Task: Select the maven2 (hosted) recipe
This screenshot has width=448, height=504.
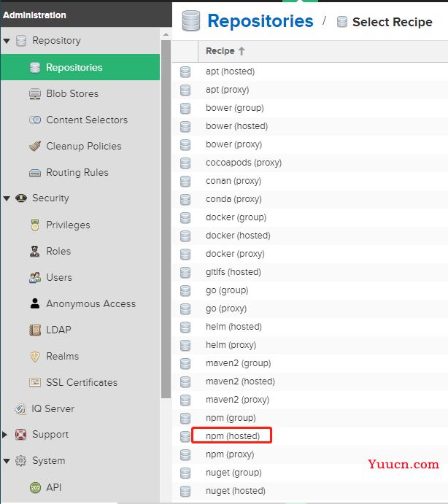Action: 240,381
